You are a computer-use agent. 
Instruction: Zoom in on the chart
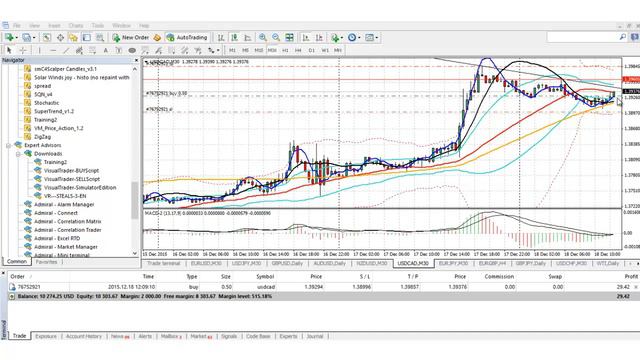pyautogui.click(x=263, y=38)
